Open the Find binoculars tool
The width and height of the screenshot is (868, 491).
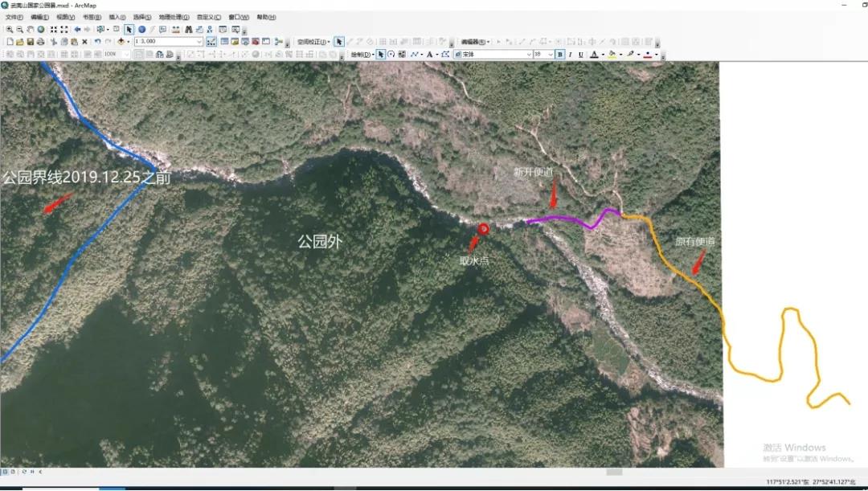pyautogui.click(x=189, y=30)
